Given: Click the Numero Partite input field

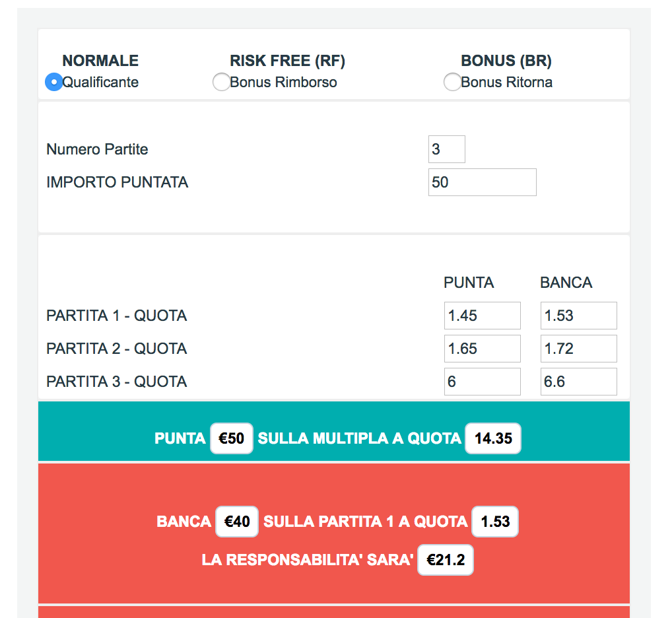Looking at the screenshot, I should (x=447, y=149).
